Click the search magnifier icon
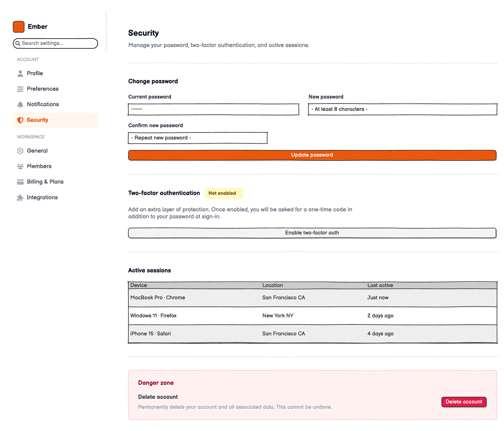 18,43
